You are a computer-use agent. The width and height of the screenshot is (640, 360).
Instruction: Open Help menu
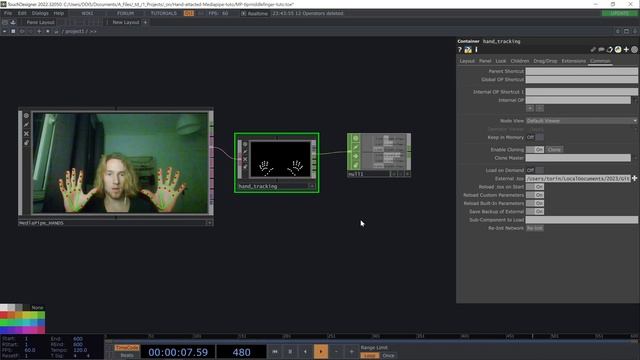59,13
